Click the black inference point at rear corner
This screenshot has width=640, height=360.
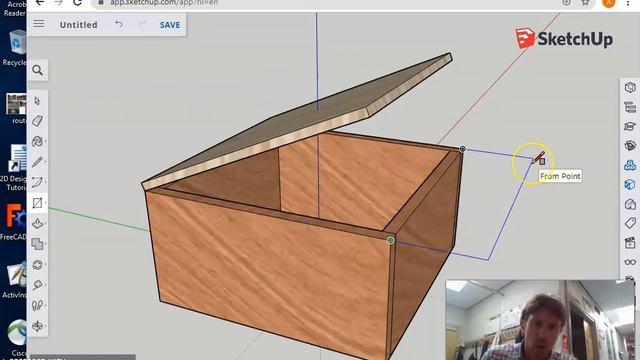[x=462, y=149]
